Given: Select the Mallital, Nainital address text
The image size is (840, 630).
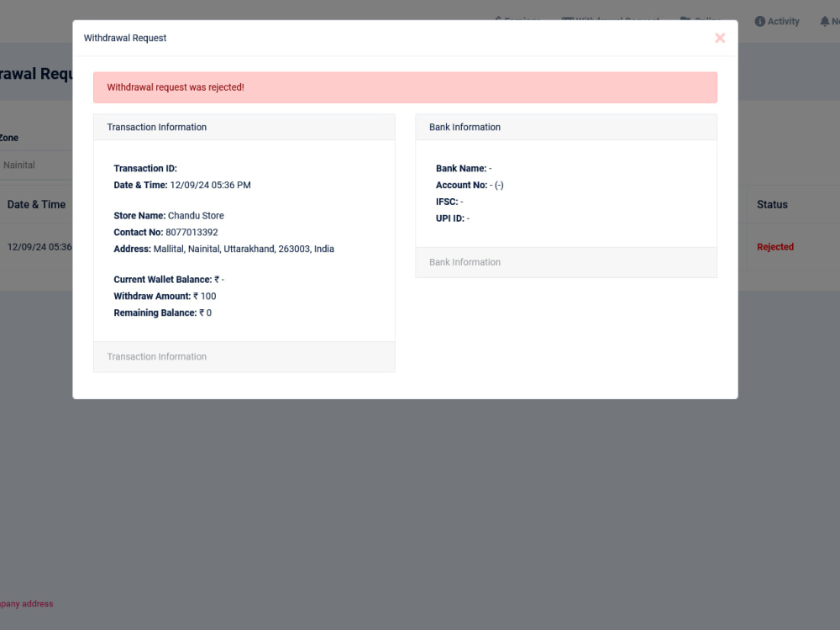Looking at the screenshot, I should click(x=244, y=249).
